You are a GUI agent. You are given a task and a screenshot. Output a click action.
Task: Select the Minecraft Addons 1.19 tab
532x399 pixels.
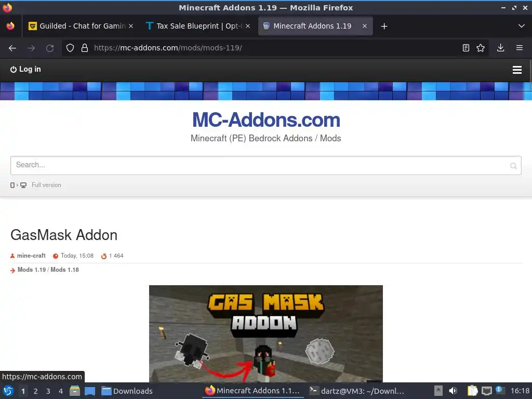click(x=315, y=26)
